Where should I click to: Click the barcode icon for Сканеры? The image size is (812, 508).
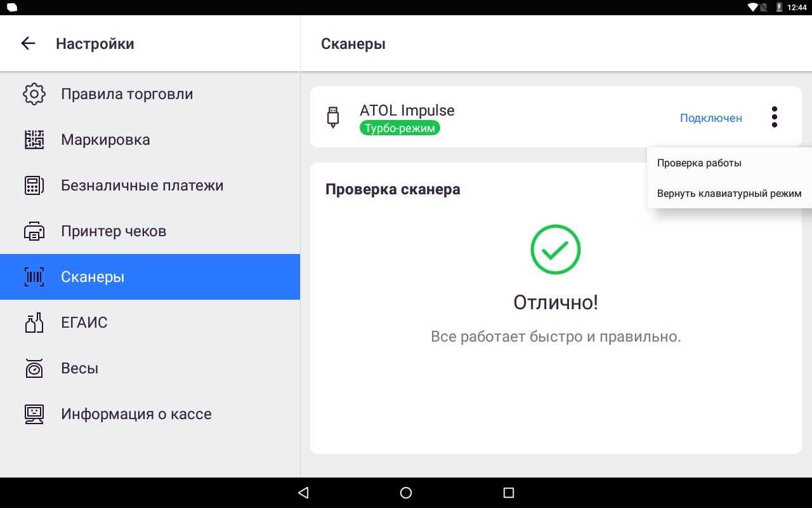[34, 277]
